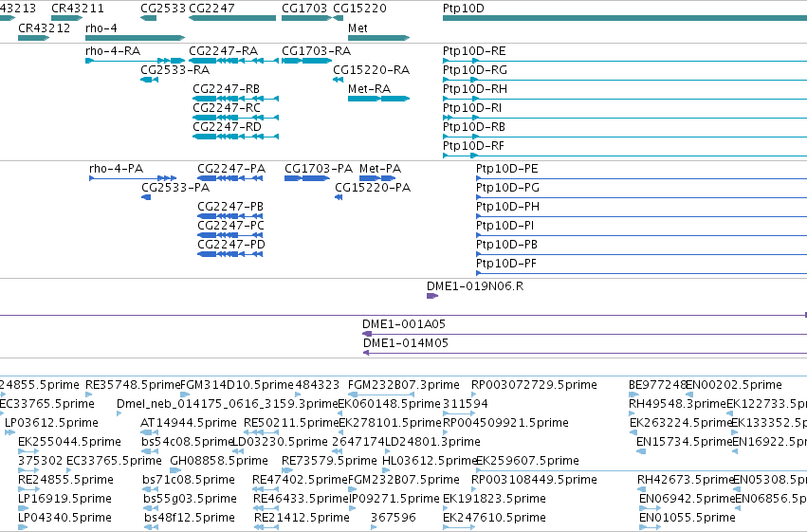The height and width of the screenshot is (532, 807).
Task: Open transcript CG2247-RD
Action: [227, 126]
